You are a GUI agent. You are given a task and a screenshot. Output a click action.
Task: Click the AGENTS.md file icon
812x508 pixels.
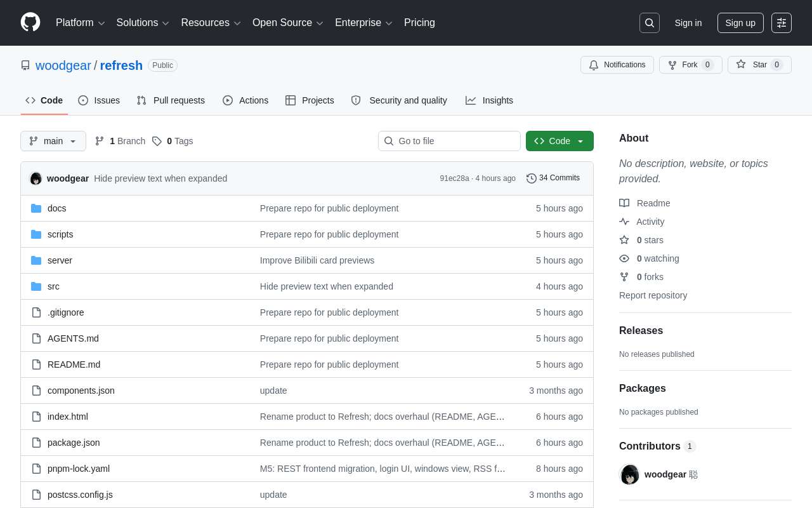tap(36, 338)
